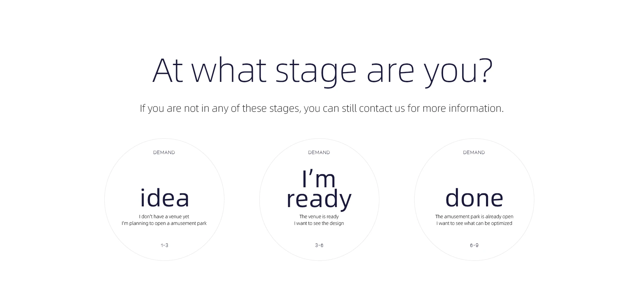The image size is (644, 292).
Task: Click the '3-6' number in ready circle
Action: tap(319, 245)
